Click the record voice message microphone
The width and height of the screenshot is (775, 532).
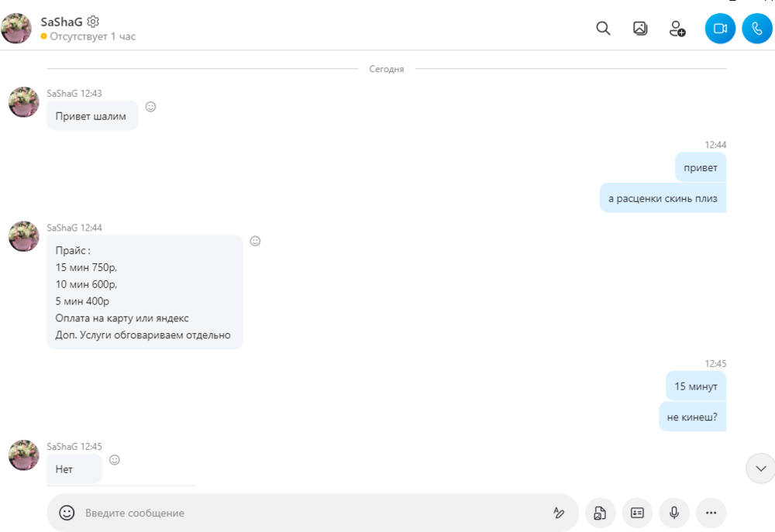pos(674,513)
